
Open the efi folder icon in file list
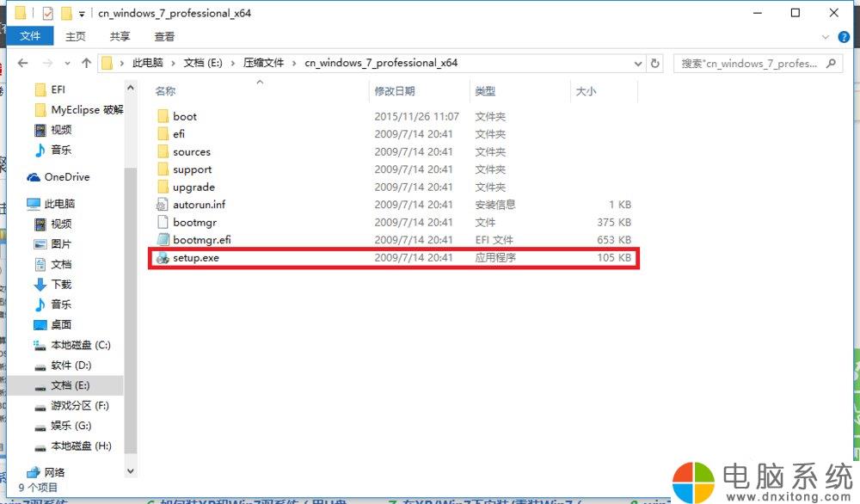coord(163,134)
